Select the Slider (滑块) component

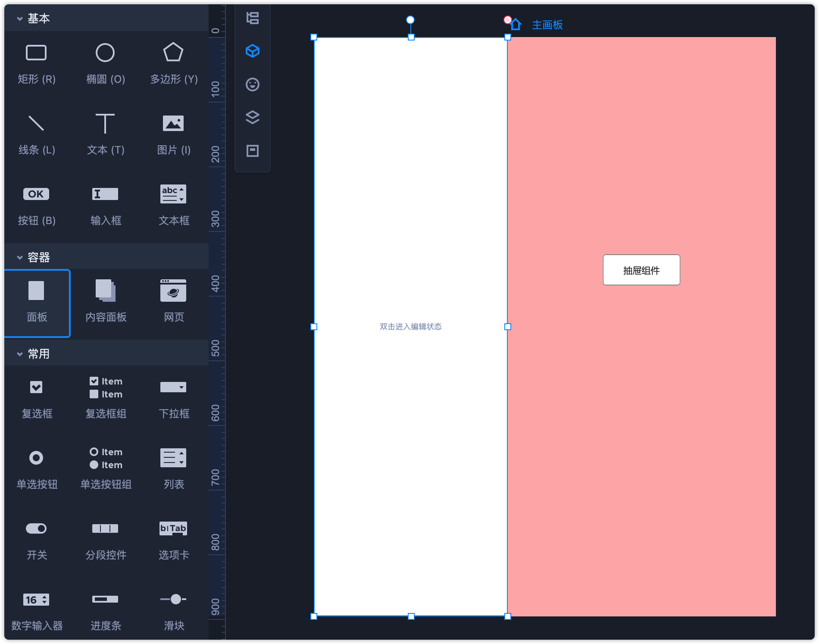pyautogui.click(x=173, y=610)
